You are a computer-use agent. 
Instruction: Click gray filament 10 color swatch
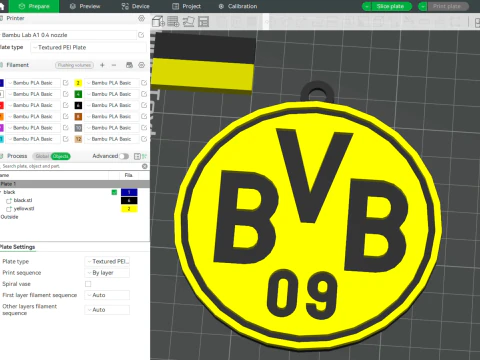[x=78, y=128]
